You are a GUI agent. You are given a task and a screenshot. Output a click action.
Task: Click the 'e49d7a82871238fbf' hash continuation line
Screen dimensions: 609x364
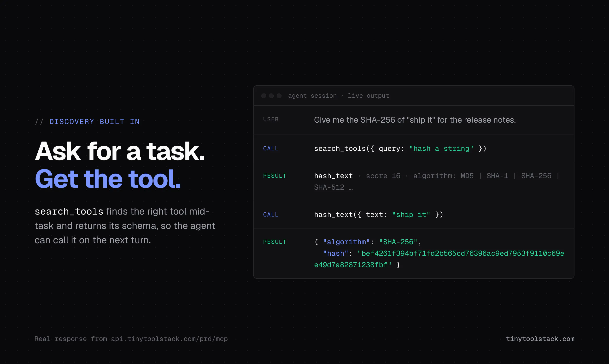pos(353,265)
